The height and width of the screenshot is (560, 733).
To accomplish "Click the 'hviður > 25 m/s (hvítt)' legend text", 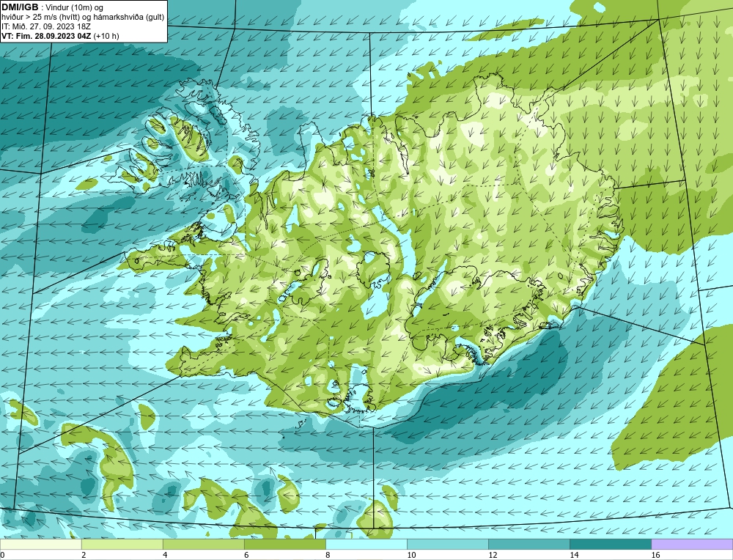I will pos(40,18).
